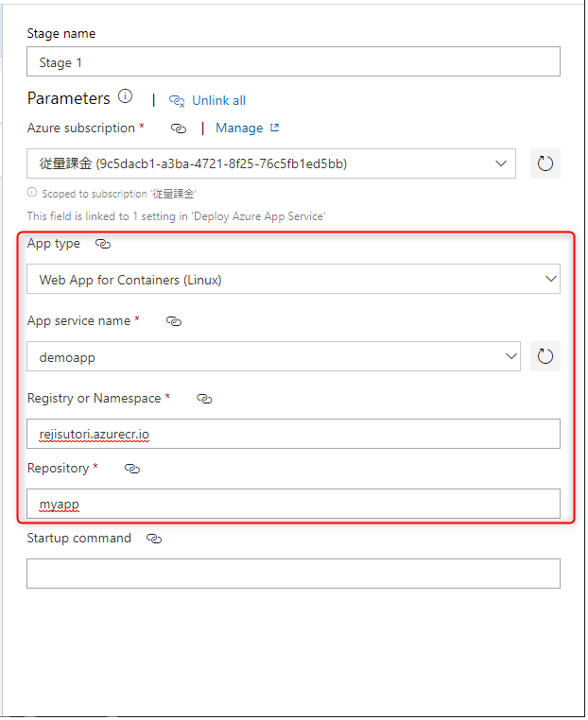Click the Parameters heading text
Image resolution: width=588 pixels, height=720 pixels.
click(x=68, y=98)
